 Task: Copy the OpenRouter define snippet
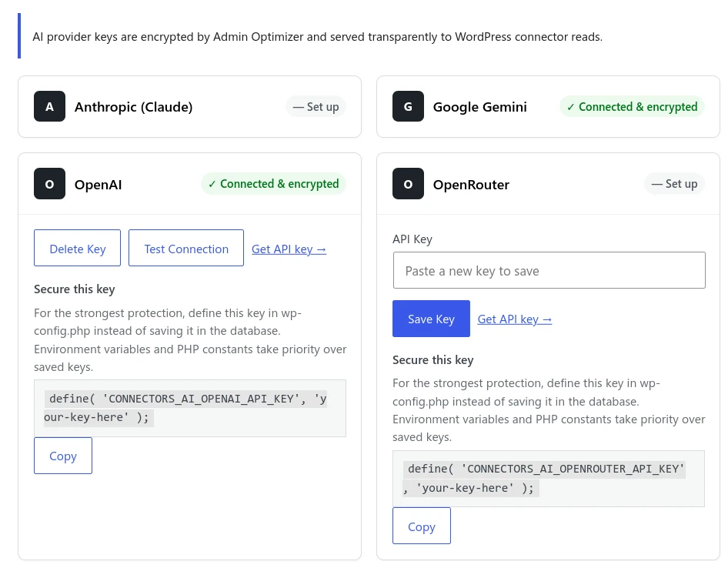[x=421, y=526]
